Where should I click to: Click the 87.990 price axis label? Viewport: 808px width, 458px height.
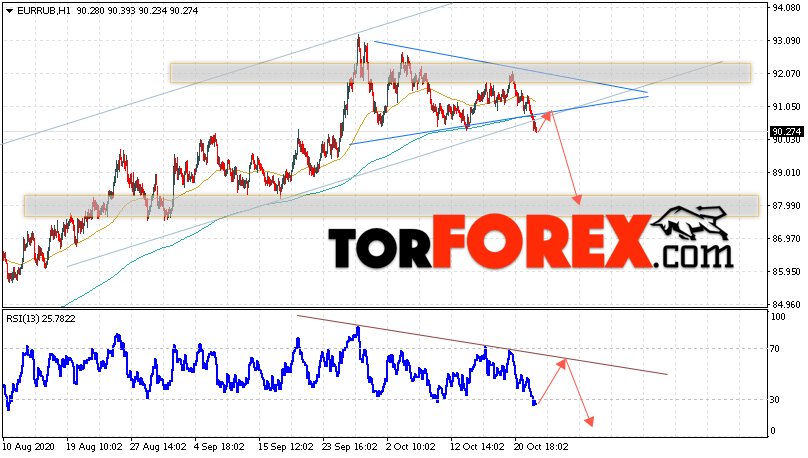coord(786,206)
